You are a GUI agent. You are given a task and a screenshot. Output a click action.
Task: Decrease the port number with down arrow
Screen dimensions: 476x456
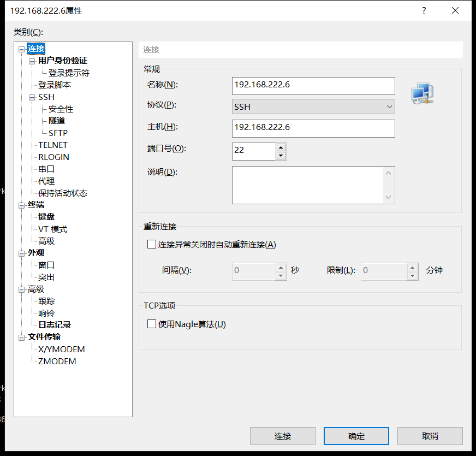pos(281,156)
